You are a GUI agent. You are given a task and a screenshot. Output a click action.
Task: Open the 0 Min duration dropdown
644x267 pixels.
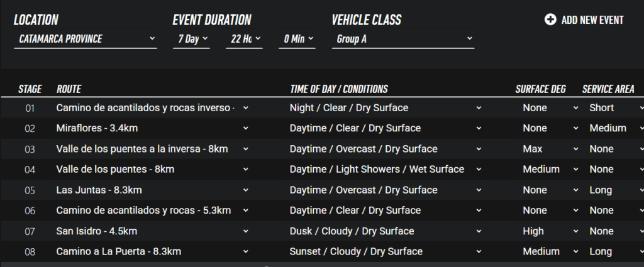(x=297, y=39)
